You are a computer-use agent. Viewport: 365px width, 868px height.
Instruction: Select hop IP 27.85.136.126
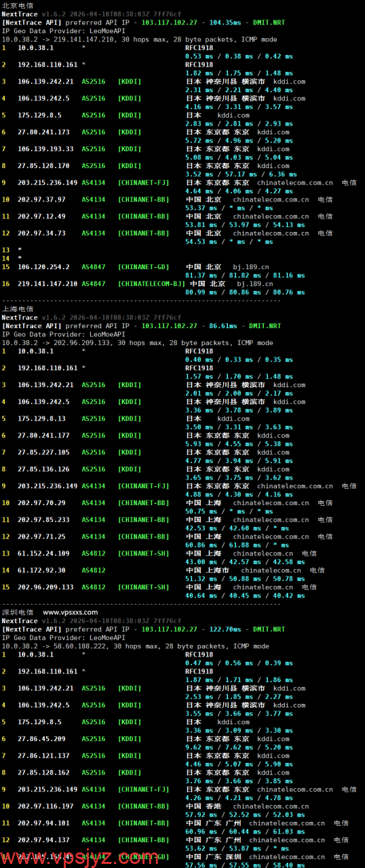point(43,469)
